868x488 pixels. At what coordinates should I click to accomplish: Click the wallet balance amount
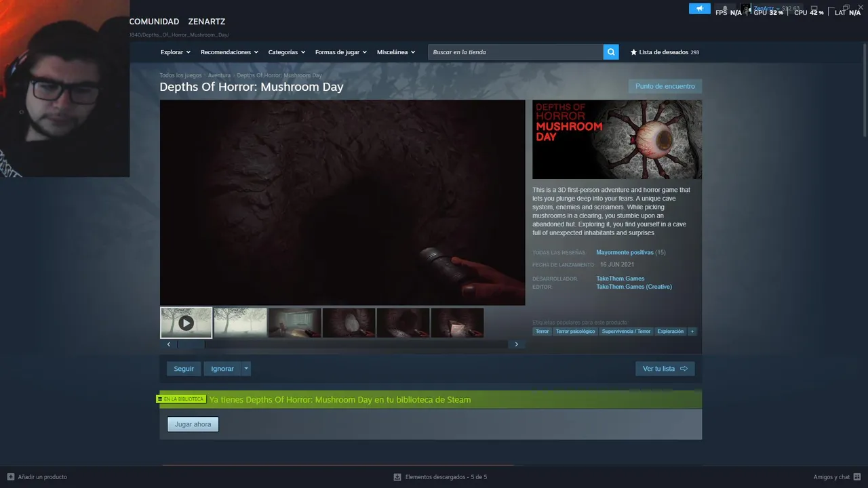click(x=791, y=8)
